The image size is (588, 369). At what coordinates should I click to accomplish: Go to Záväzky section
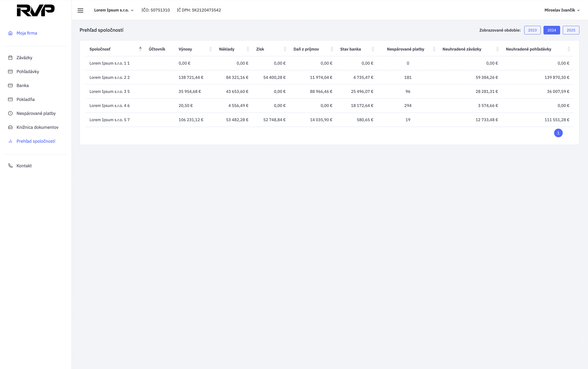[24, 58]
